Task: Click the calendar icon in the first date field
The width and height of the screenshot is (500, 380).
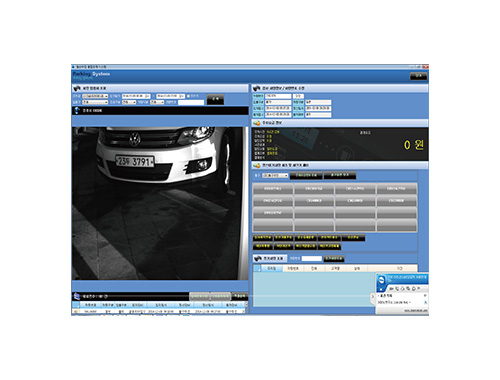Action: [148, 96]
